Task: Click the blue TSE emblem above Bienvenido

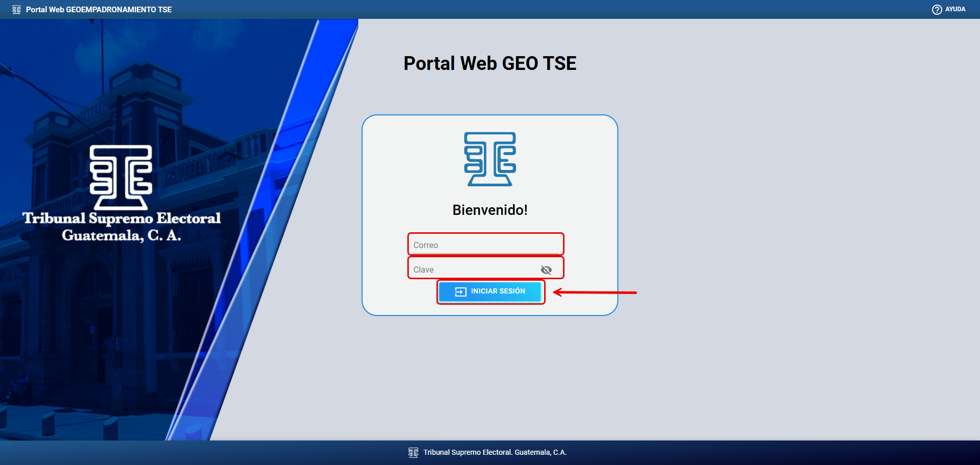Action: [489, 159]
